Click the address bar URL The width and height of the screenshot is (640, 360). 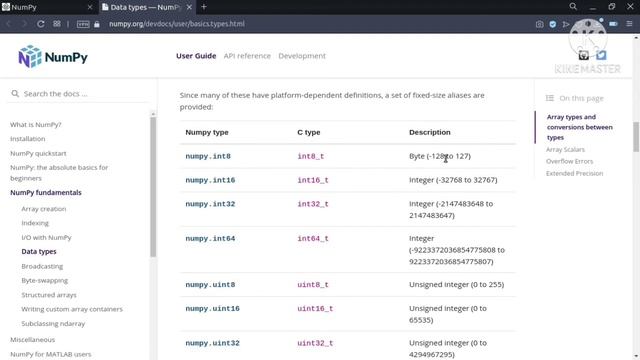pyautogui.click(x=177, y=24)
